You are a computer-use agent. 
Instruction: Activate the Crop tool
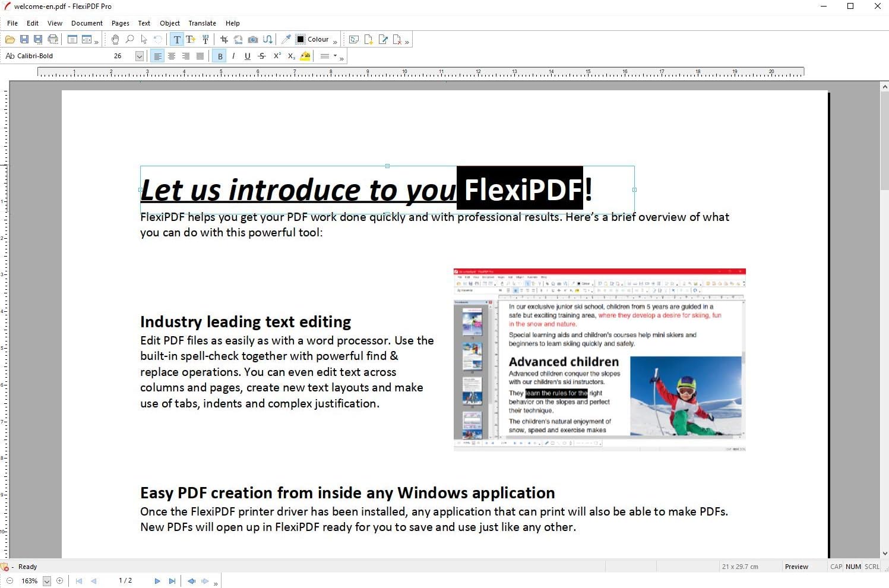224,39
